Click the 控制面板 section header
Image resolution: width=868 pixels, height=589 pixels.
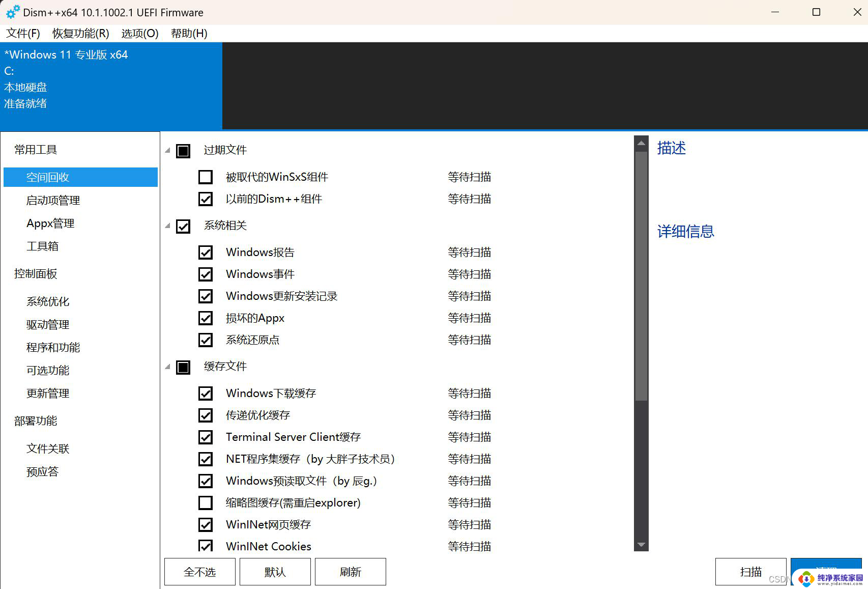click(36, 274)
